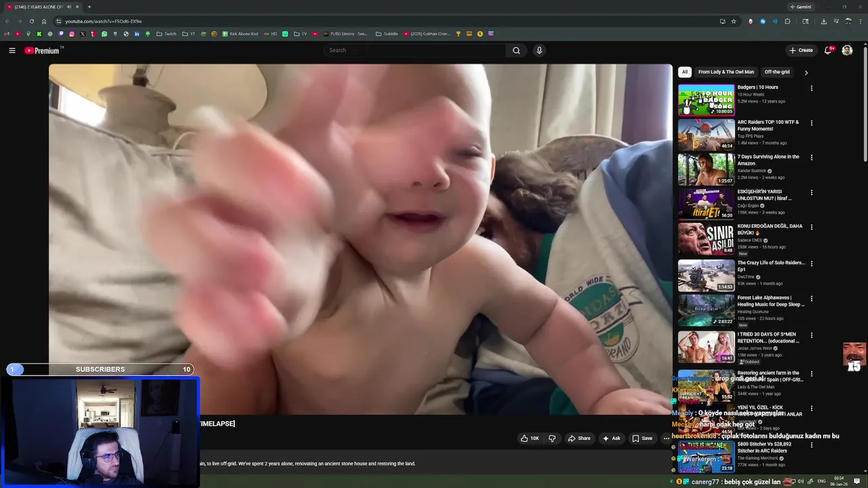868x488 pixels.
Task: Open the Chrome profile avatar
Action: [x=848, y=21]
